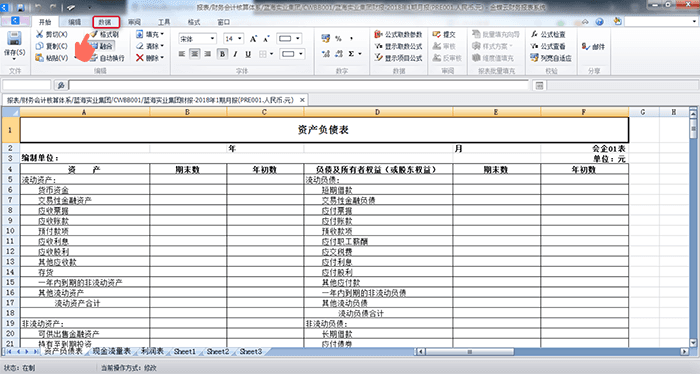This screenshot has width=700, height=374.
Task: Open the 现金流量表 sheet tab
Action: [x=111, y=352]
